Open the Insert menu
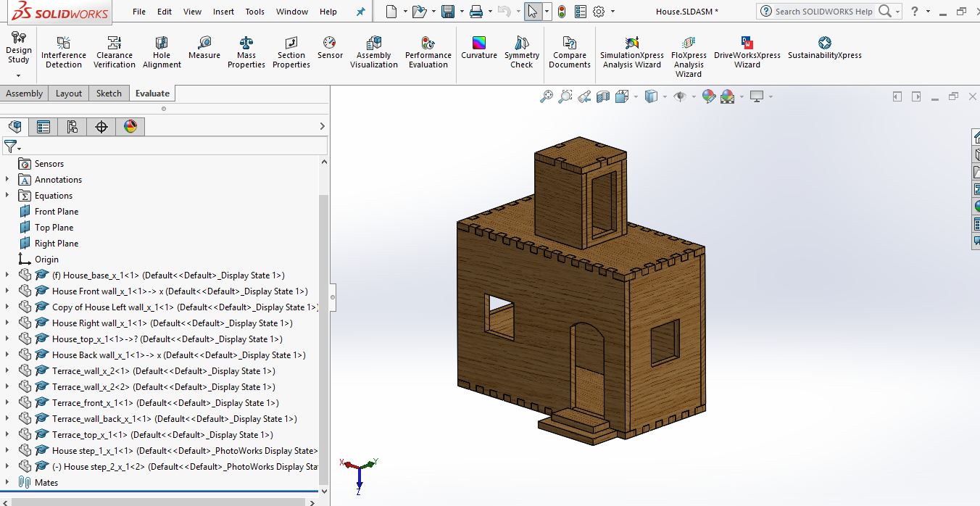 223,12
